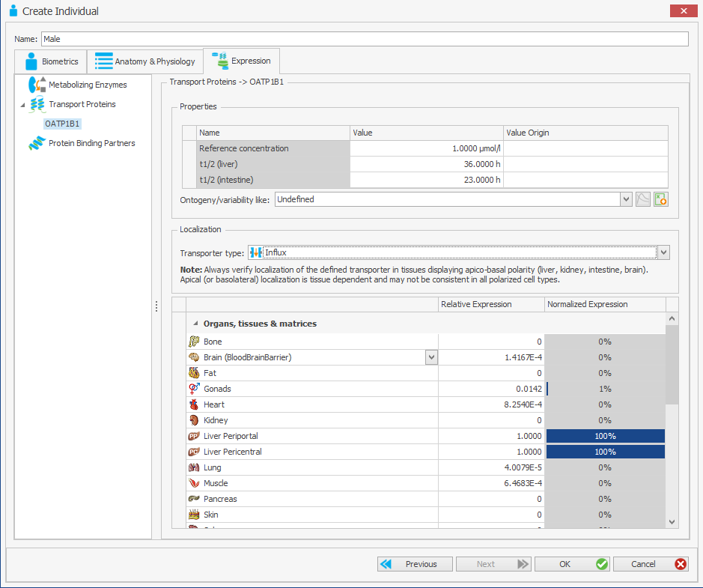Click the Pancreas organ icon
The image size is (703, 588).
(194, 499)
